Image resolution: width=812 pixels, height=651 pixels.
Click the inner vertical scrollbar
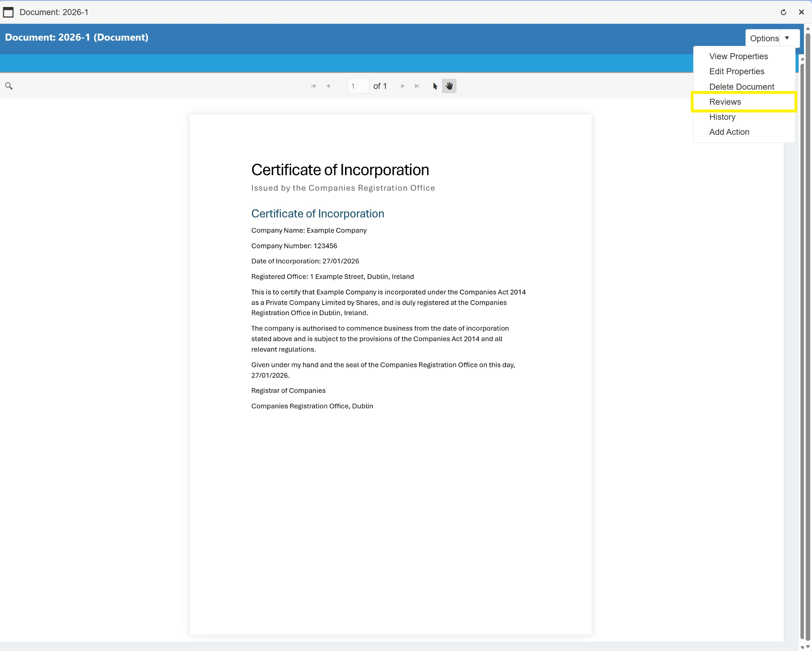click(x=802, y=350)
